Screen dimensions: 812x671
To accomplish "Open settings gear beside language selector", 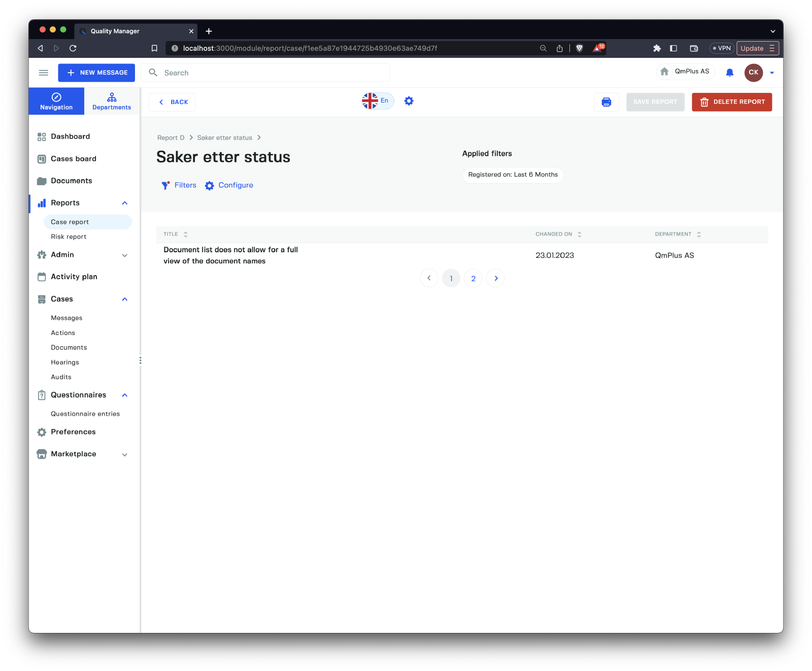I will [x=409, y=101].
